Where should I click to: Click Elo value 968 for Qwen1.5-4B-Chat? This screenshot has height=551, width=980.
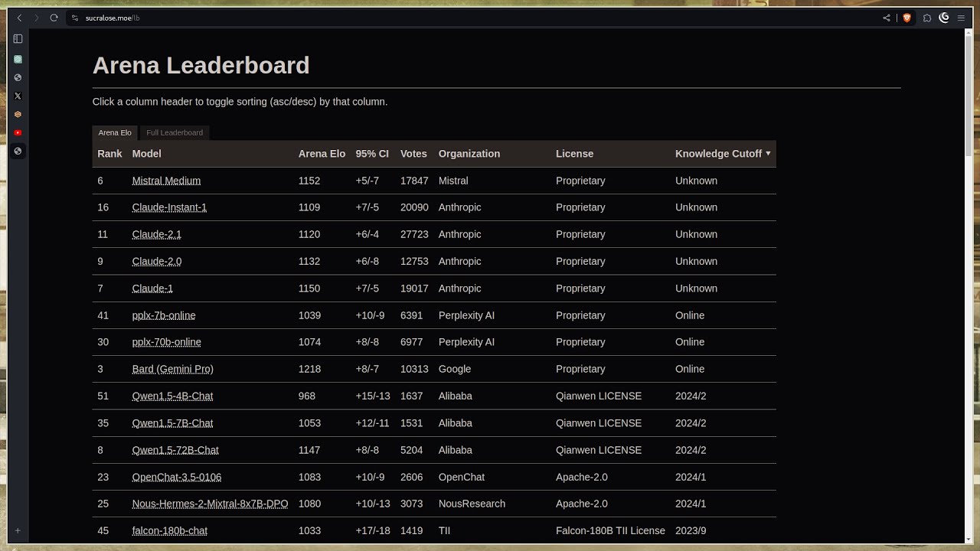pos(306,396)
